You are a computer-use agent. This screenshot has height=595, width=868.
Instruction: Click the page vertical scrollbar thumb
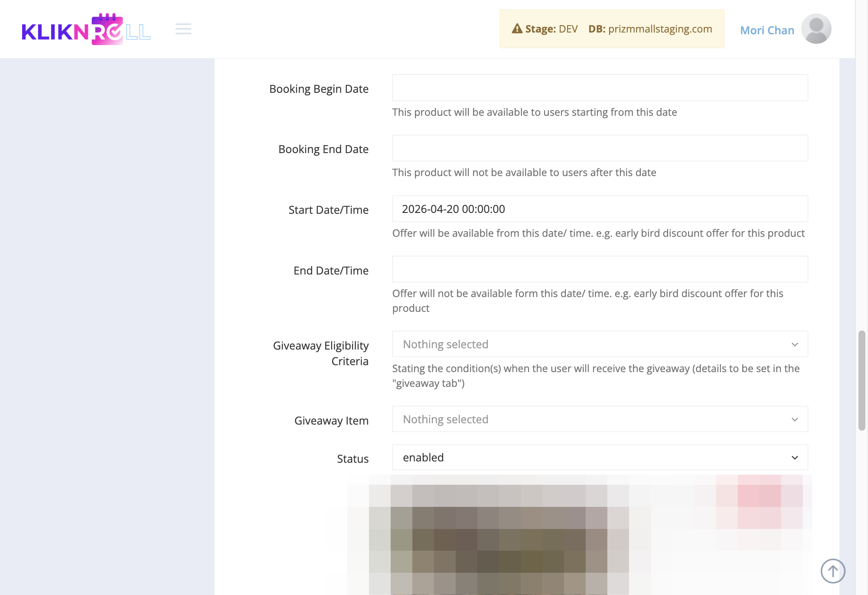861,380
